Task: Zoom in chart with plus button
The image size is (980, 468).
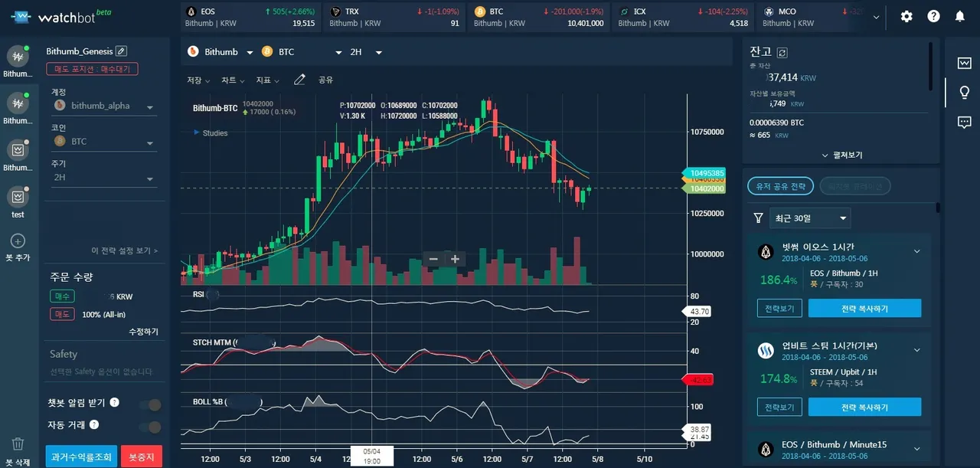Action: point(455,259)
